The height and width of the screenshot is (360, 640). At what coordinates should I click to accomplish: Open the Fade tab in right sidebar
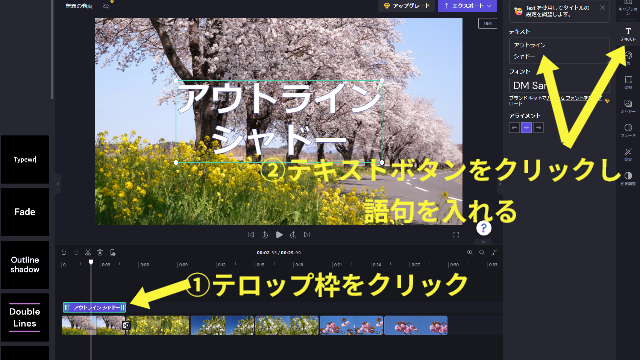coord(628,130)
